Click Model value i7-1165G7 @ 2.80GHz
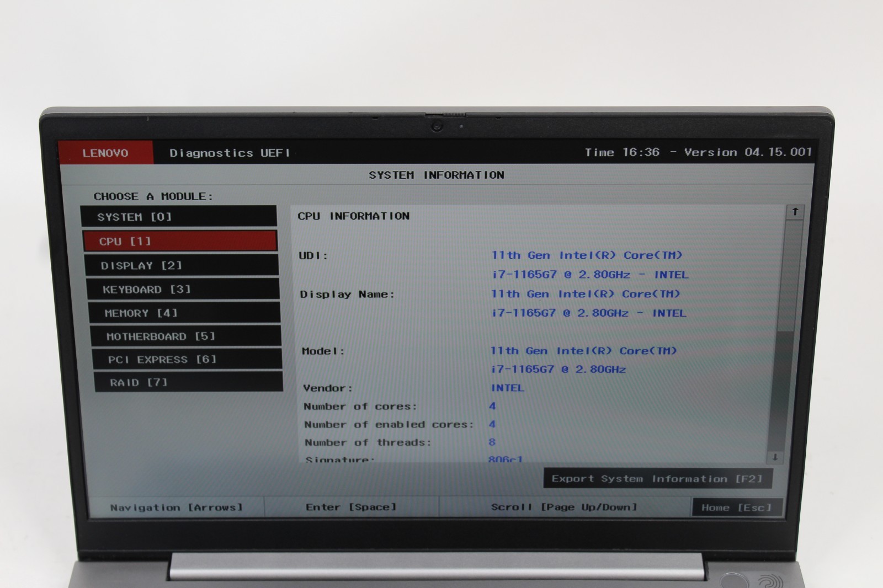Screen dimensions: 883x588 558,370
